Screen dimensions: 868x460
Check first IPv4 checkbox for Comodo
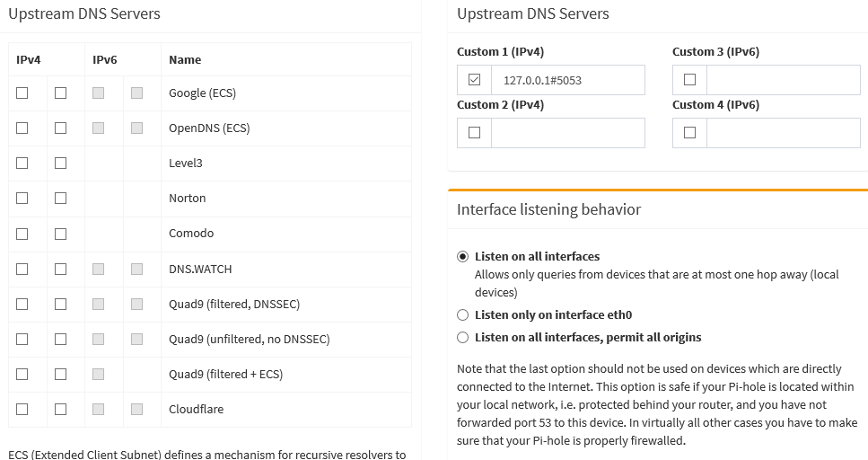22,234
